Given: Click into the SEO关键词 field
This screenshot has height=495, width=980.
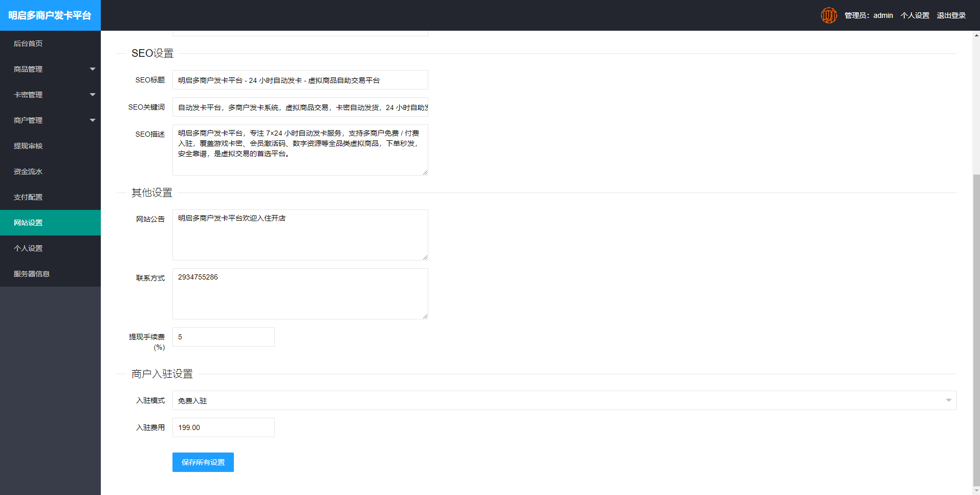Looking at the screenshot, I should (300, 107).
